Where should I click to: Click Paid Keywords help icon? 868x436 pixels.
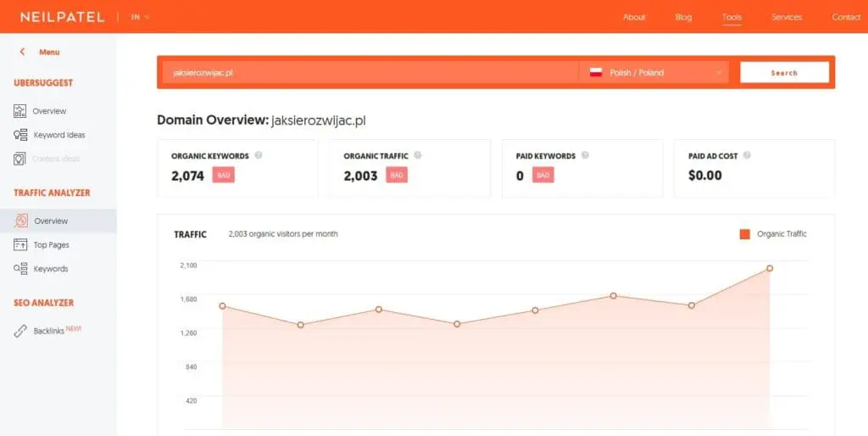click(585, 156)
